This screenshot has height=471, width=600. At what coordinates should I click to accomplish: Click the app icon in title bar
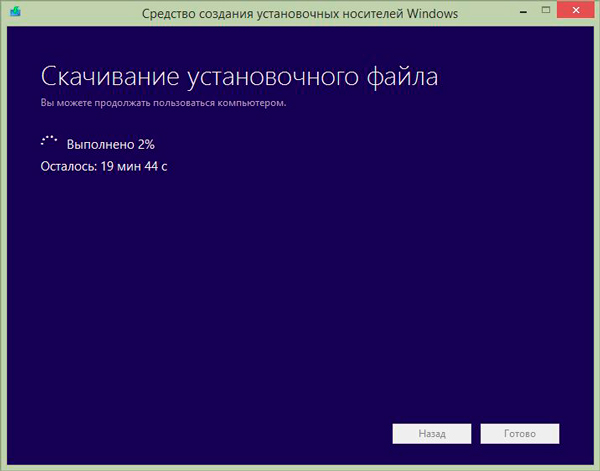point(16,12)
